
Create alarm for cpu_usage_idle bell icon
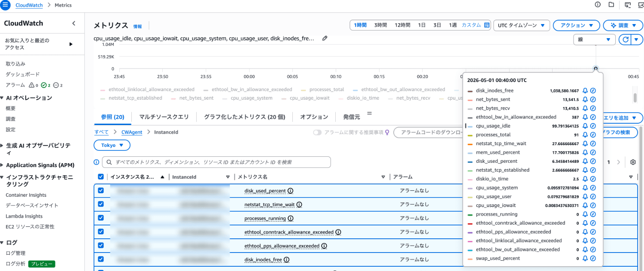point(585,126)
